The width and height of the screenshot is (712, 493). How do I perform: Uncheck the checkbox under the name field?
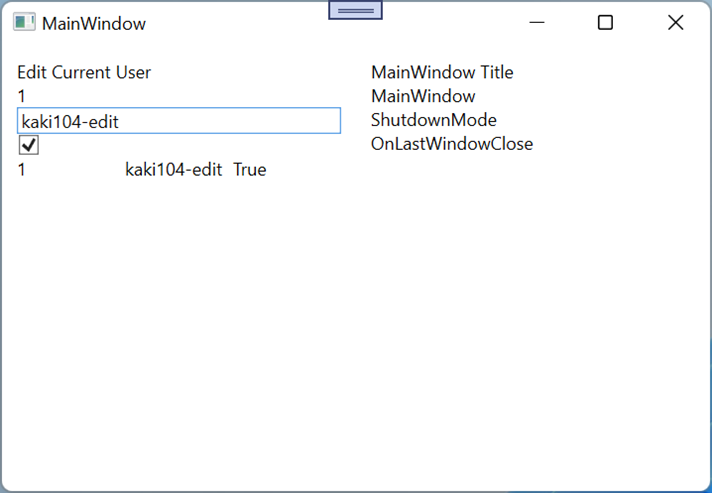(x=29, y=145)
